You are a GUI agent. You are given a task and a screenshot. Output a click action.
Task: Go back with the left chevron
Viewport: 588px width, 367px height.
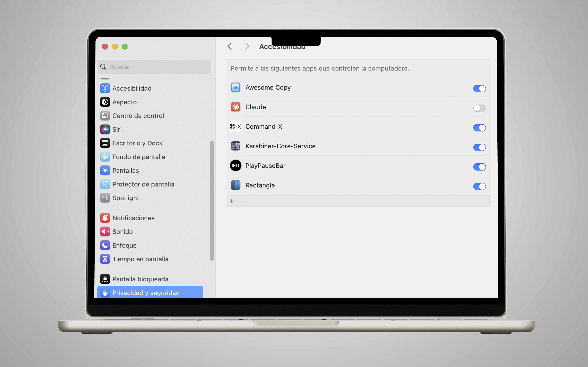click(x=230, y=46)
